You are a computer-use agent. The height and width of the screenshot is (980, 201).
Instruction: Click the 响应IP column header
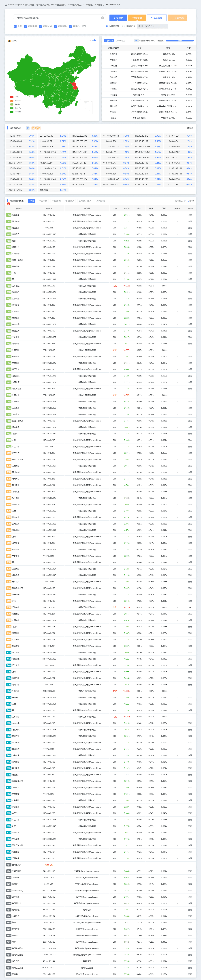pos(49,208)
